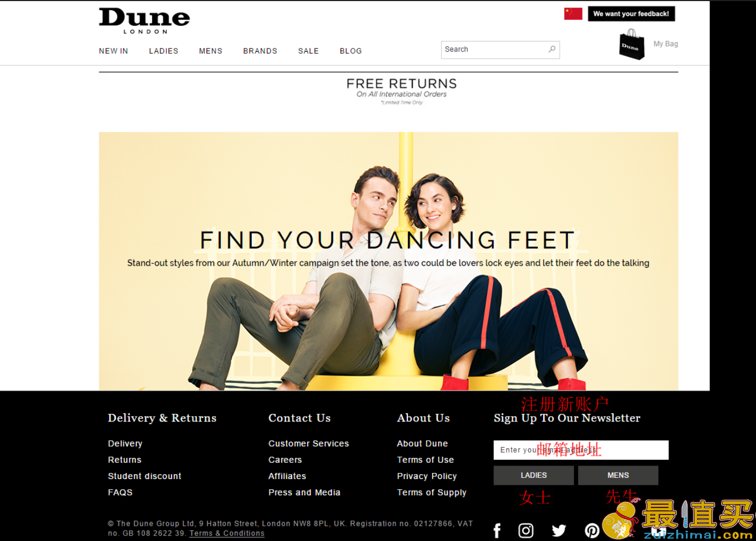This screenshot has width=756, height=541.
Task: Open the Affiliates link
Action: tap(287, 476)
